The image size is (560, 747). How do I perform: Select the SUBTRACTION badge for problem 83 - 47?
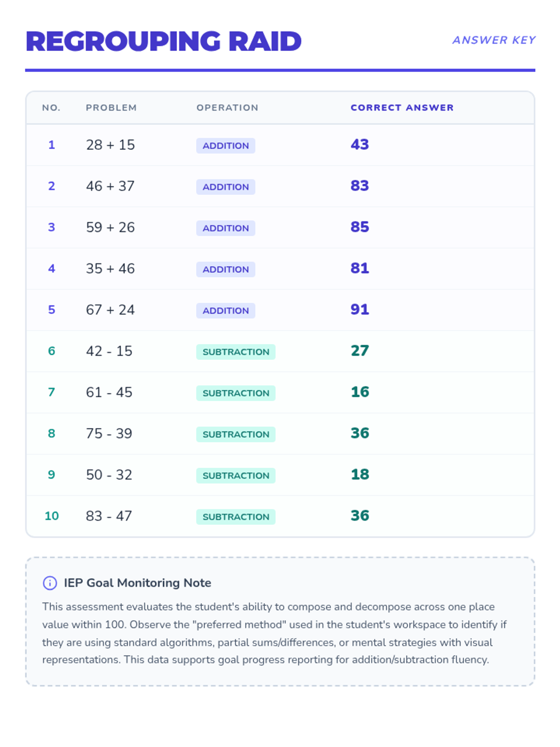pyautogui.click(x=236, y=517)
